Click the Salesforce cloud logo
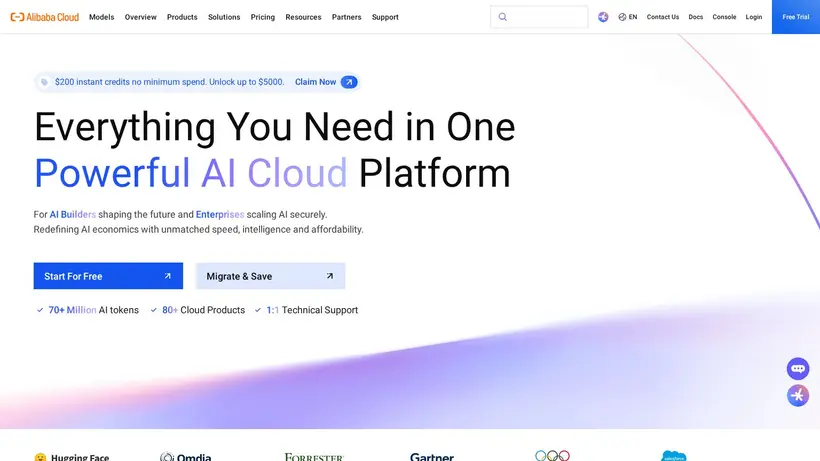Viewport: 820px width, 461px height. click(x=674, y=455)
